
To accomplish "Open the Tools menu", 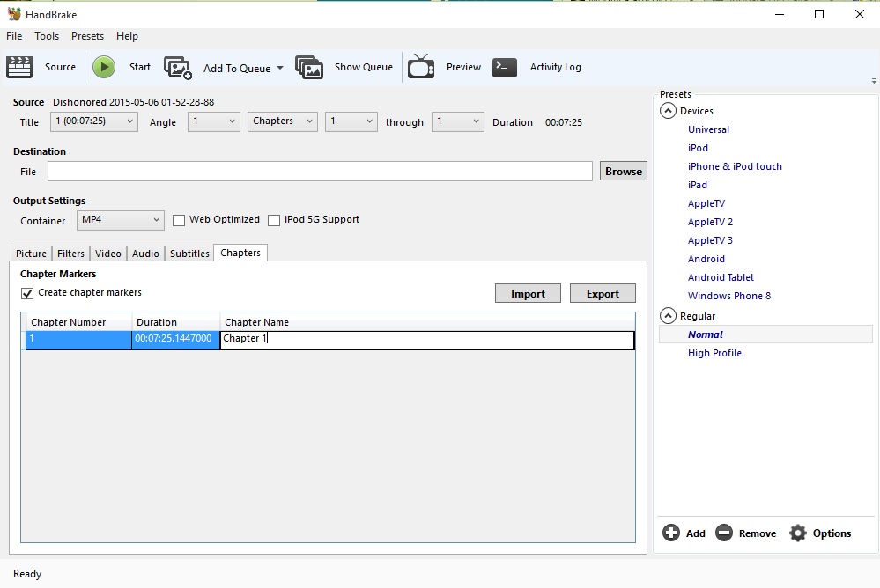I will [47, 36].
